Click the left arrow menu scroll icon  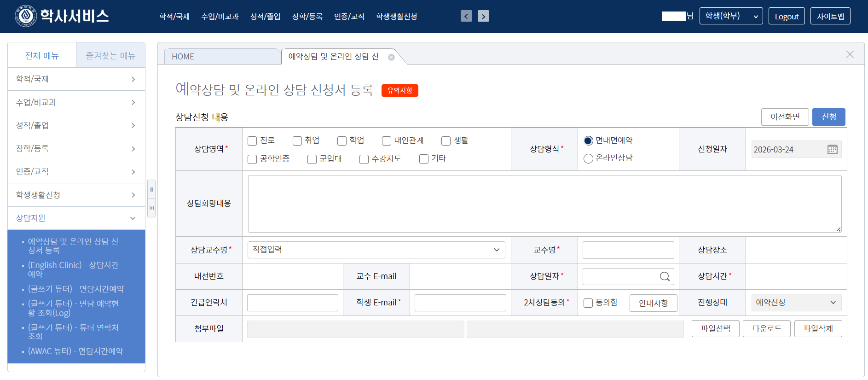point(466,16)
